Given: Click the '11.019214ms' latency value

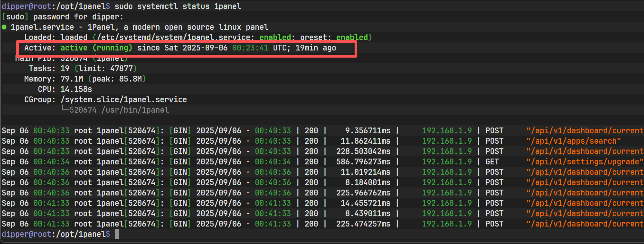Looking at the screenshot, I should (365, 172).
